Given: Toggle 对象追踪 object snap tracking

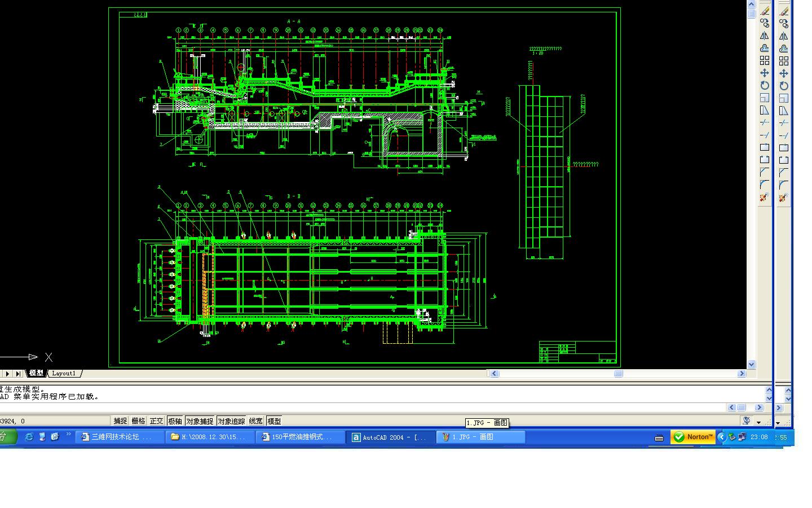Looking at the screenshot, I should coord(232,421).
